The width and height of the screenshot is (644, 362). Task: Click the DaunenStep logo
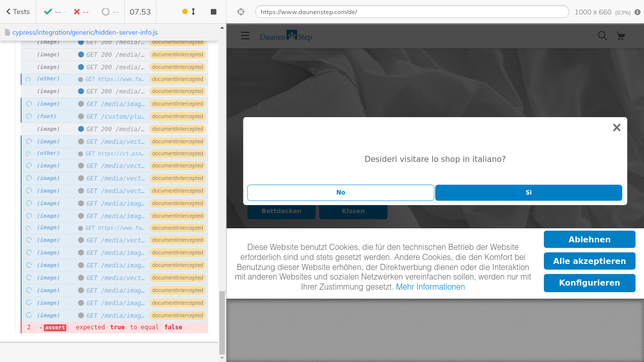point(286,36)
